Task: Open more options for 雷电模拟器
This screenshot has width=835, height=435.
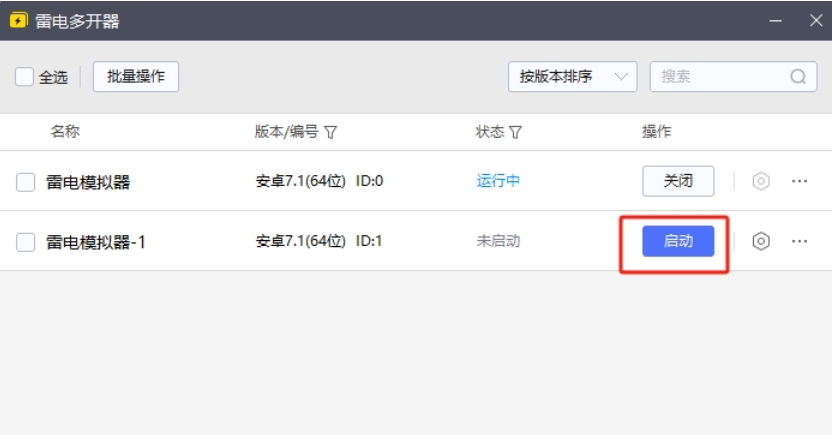Action: coord(800,181)
